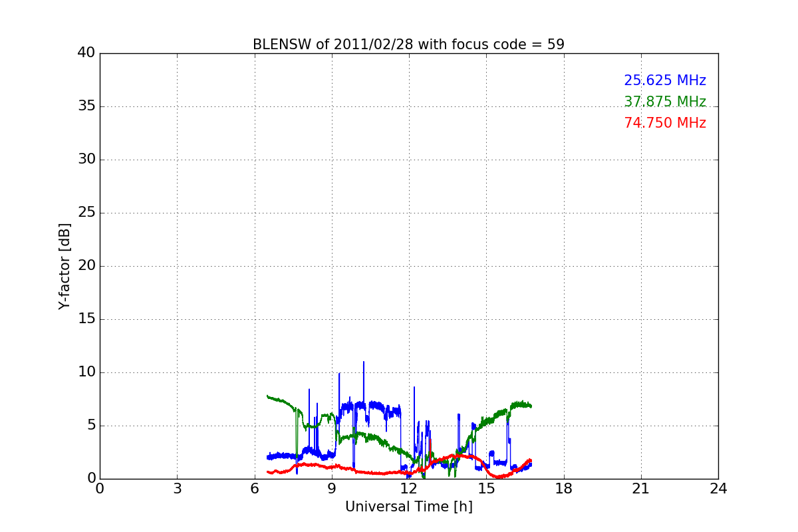The width and height of the screenshot is (798, 532).
Task: Click the x-axis tick label '24'
Action: click(718, 489)
